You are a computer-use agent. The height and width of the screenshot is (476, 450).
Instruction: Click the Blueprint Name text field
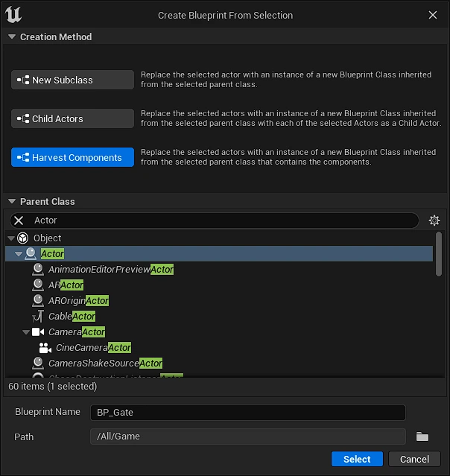[x=247, y=413]
